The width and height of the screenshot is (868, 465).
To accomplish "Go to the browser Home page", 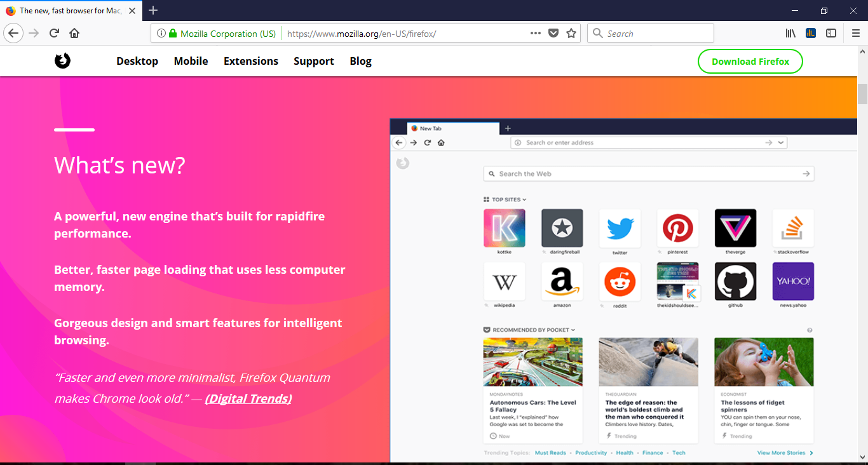I will coord(74,33).
